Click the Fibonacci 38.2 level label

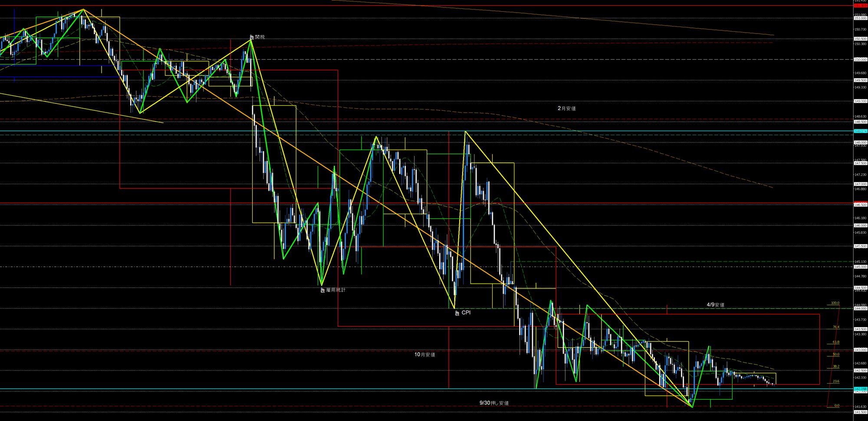tap(836, 367)
